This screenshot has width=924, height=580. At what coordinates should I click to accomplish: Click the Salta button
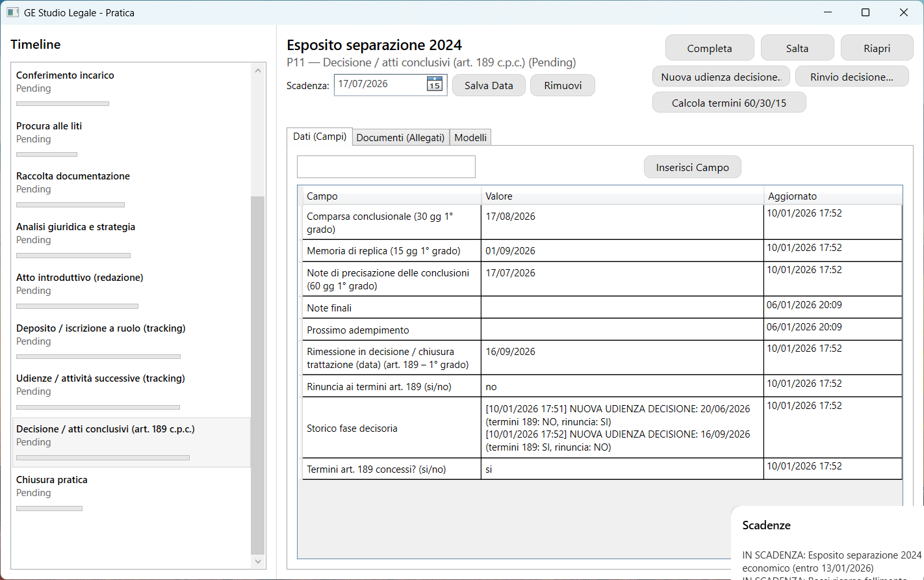(x=797, y=48)
